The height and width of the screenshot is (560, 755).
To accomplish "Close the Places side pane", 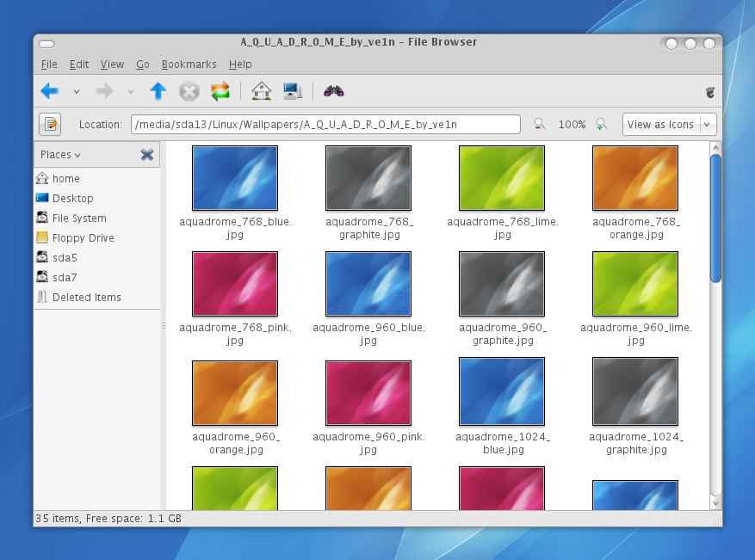I will [x=147, y=155].
